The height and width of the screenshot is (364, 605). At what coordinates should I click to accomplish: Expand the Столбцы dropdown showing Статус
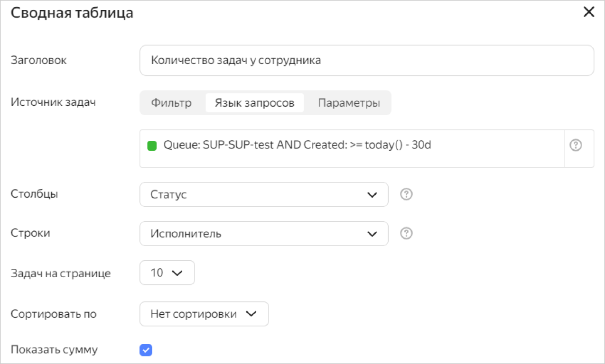264,195
